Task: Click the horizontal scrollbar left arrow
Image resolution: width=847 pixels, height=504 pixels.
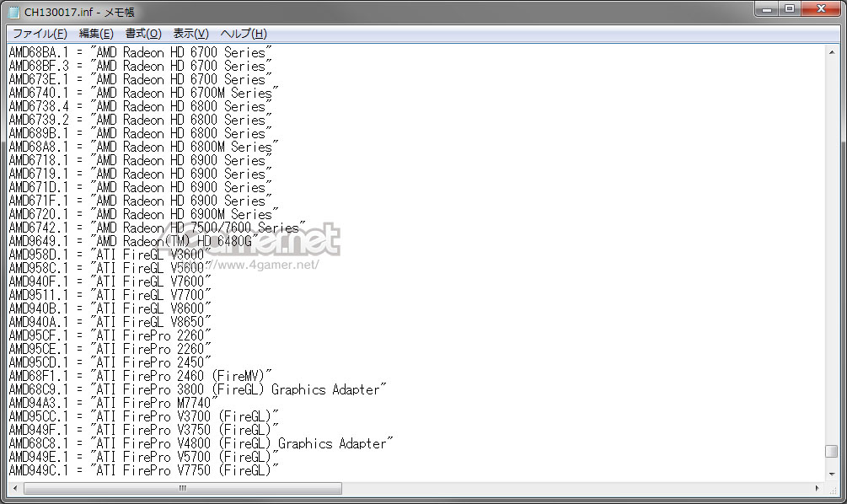Action: 15,488
